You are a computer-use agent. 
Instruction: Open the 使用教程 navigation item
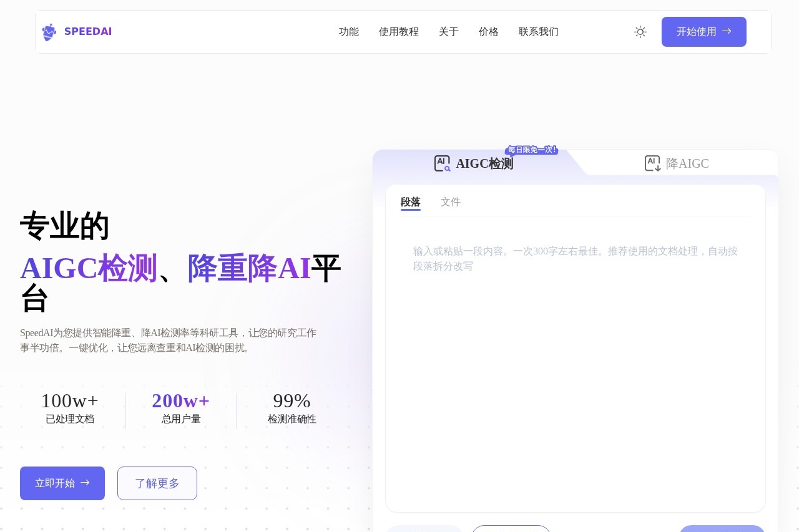tap(399, 32)
